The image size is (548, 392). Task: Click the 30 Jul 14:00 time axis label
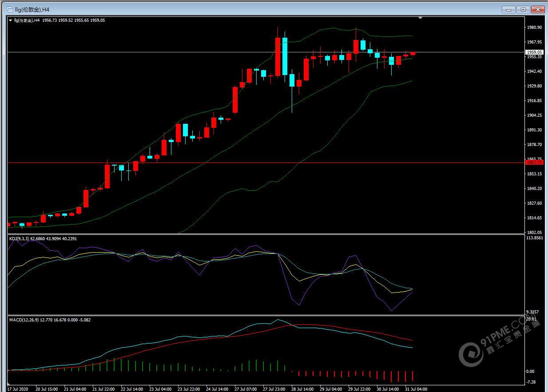click(388, 389)
